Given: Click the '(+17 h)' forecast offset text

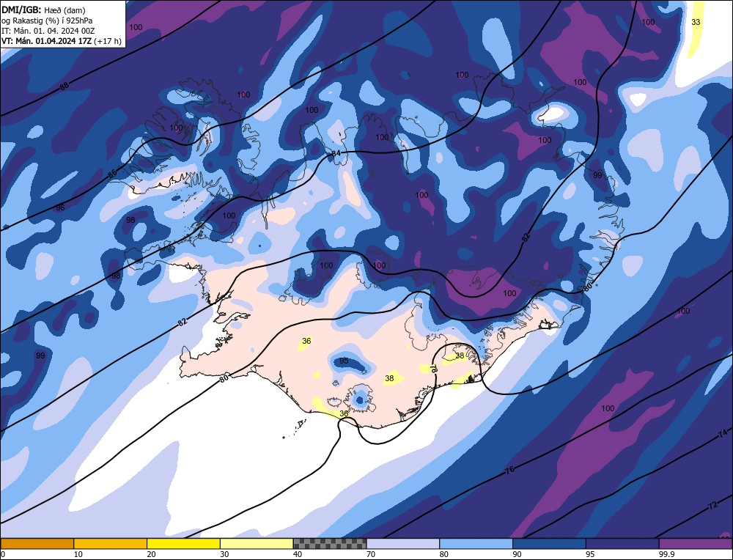Looking at the screenshot, I should point(108,41).
